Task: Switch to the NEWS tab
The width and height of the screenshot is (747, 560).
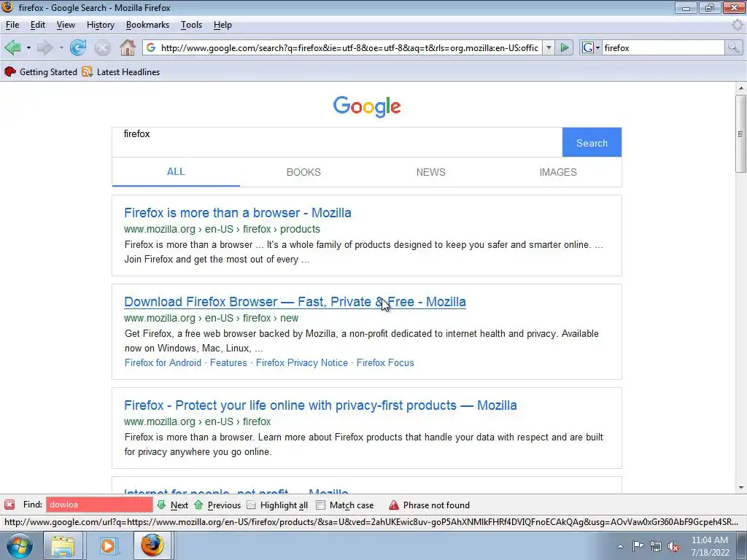Action: (x=430, y=172)
